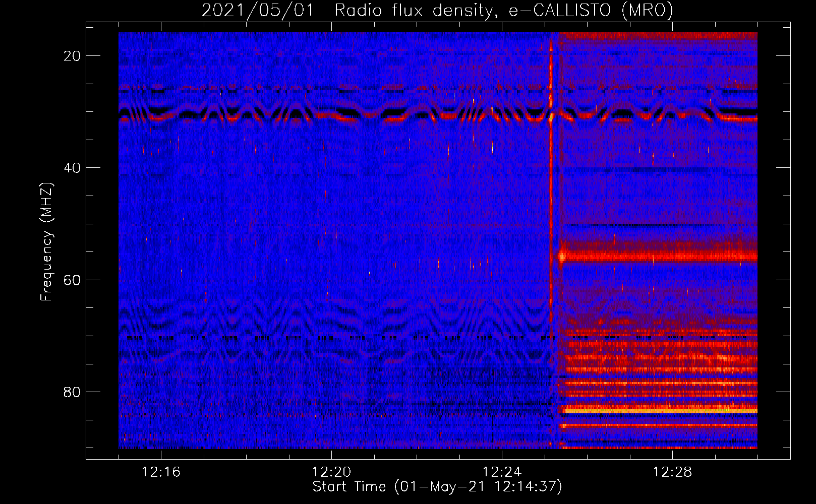Click the 12:20 time tick label
The image size is (816, 504).
pos(331,472)
